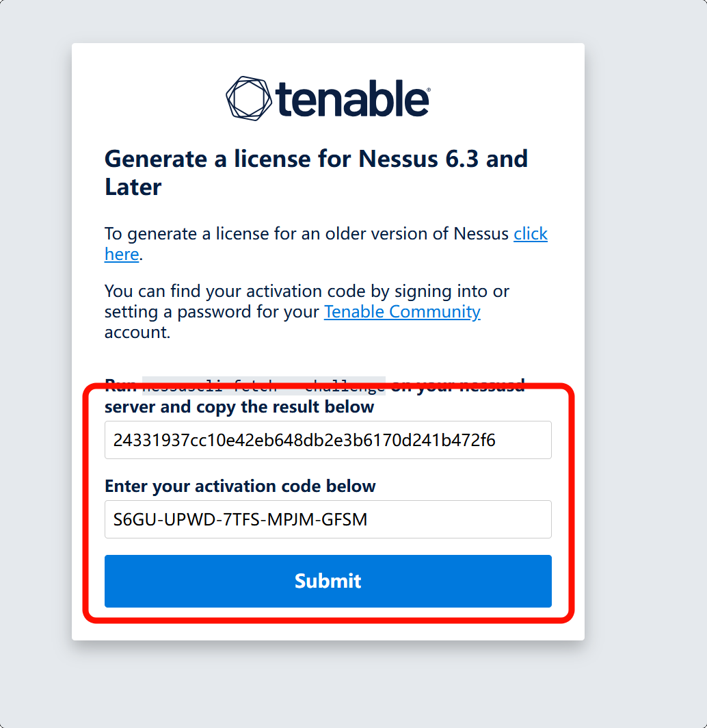The width and height of the screenshot is (707, 728).
Task: Click the "To generate a license" sentence
Action: point(308,234)
